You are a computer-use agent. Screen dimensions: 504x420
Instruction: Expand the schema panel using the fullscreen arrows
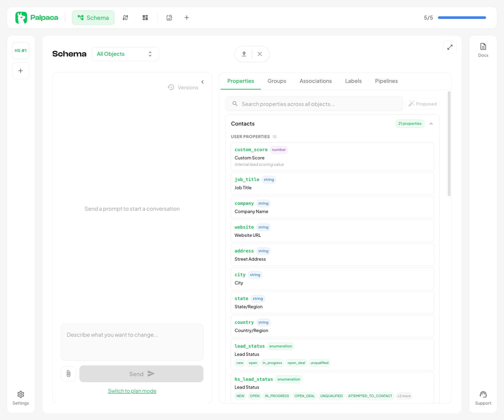coord(450,47)
